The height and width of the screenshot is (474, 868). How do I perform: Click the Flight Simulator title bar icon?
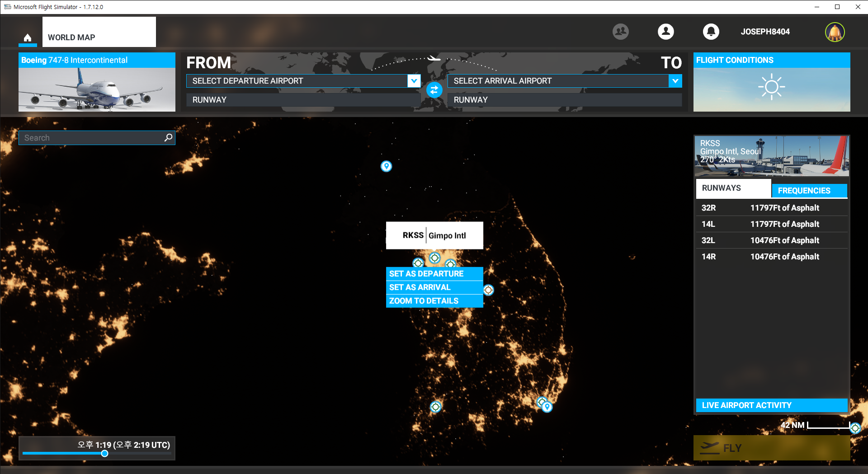(7, 7)
